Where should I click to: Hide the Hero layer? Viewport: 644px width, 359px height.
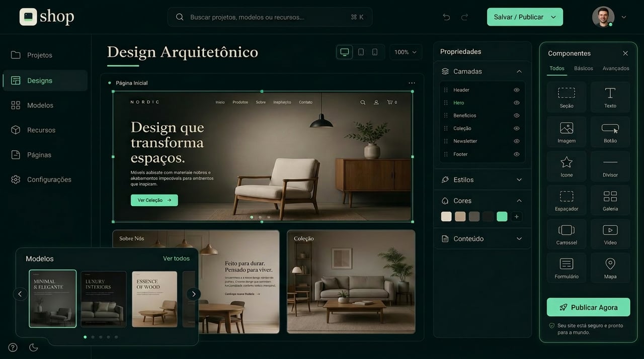pos(516,103)
